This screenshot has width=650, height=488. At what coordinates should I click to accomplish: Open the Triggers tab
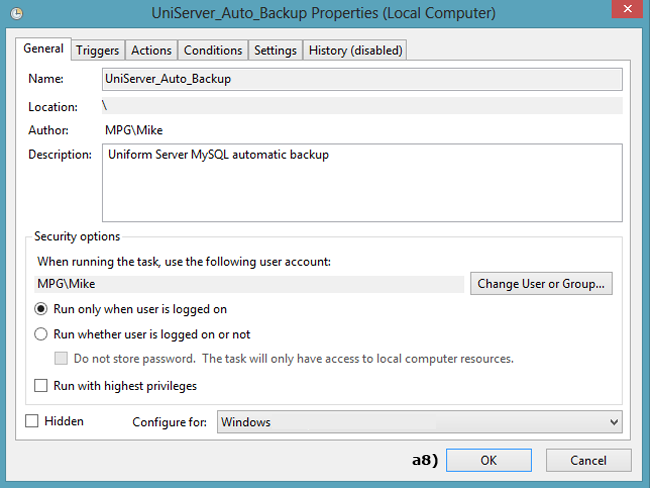coord(97,50)
